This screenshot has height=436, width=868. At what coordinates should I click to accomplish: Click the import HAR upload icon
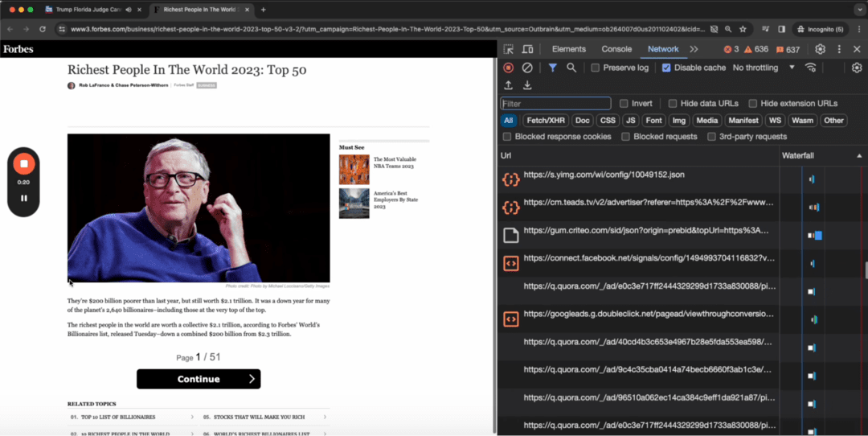pos(509,85)
